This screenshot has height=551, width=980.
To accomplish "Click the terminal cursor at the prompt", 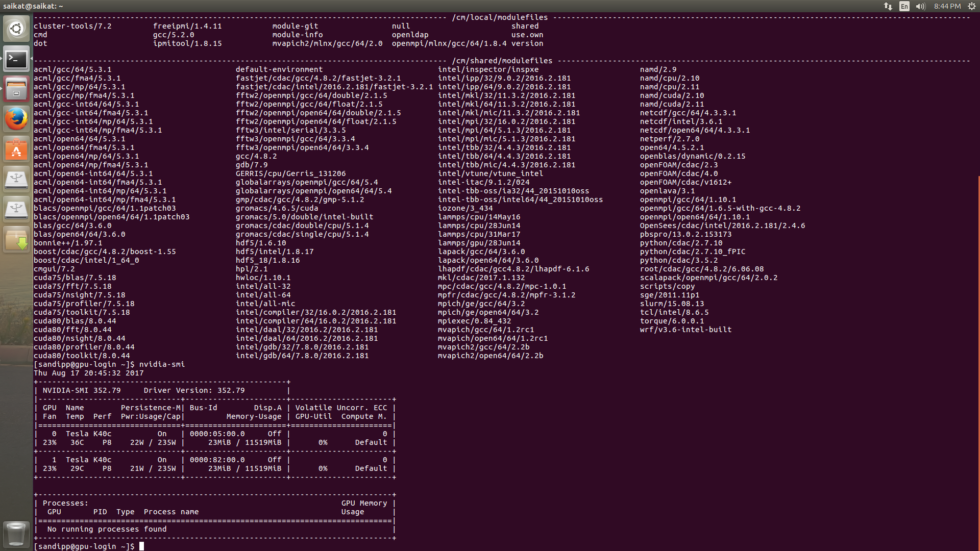I will pos(141,546).
